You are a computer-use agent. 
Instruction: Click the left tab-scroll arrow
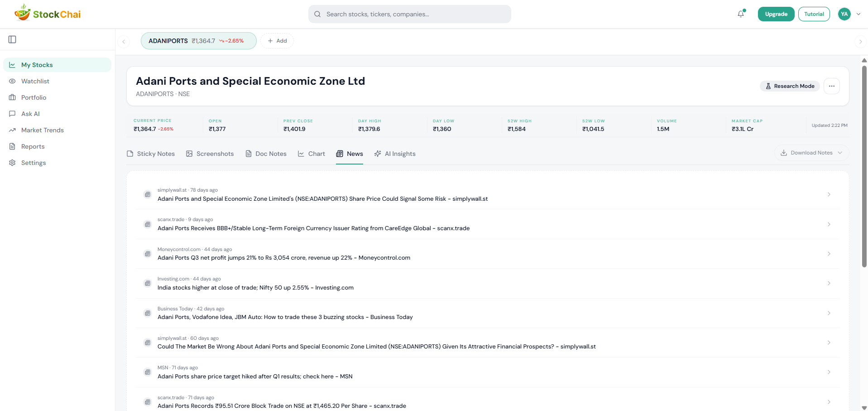coord(124,42)
